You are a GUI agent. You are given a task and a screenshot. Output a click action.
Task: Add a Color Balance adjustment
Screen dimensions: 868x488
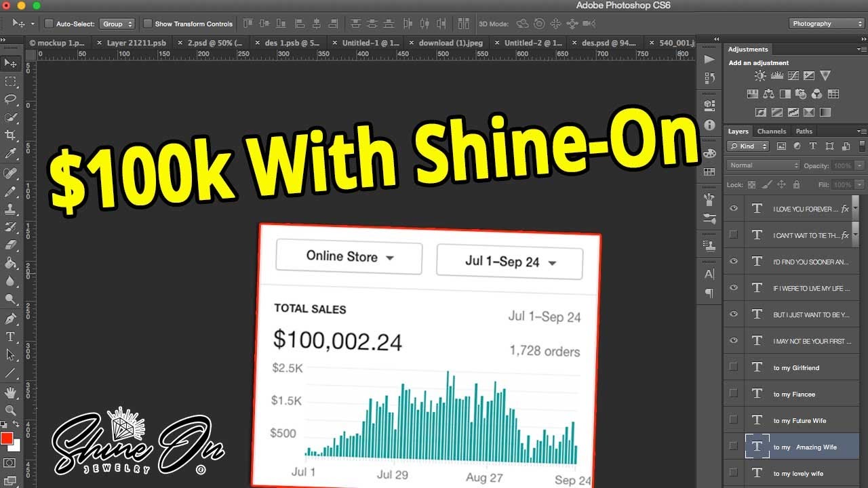[768, 94]
